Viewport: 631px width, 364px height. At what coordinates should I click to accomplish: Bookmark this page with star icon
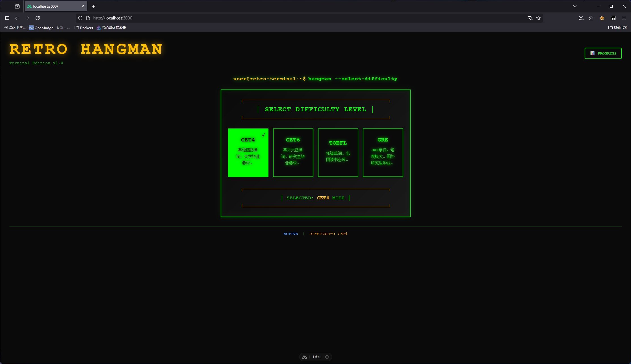[538, 18]
